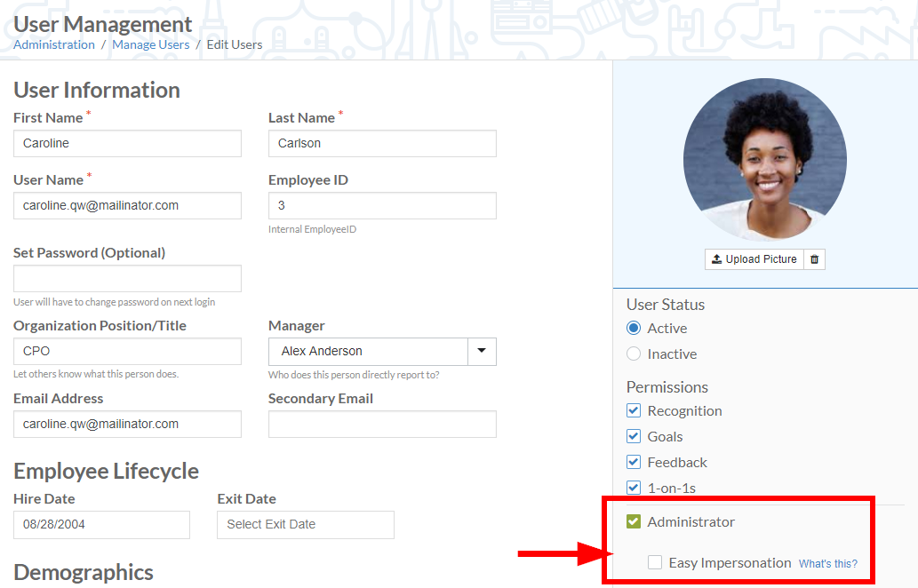Click the 'User Information' section heading
The width and height of the screenshot is (918, 588).
click(97, 90)
